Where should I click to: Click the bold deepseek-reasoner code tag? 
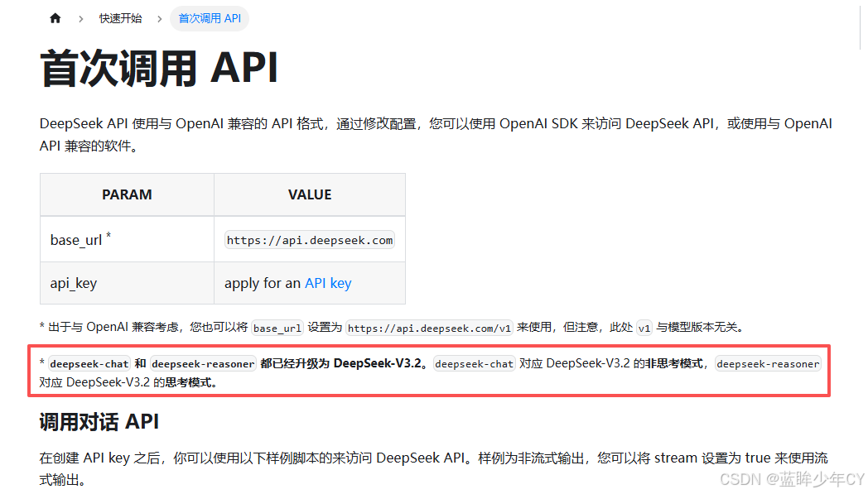pyautogui.click(x=203, y=364)
